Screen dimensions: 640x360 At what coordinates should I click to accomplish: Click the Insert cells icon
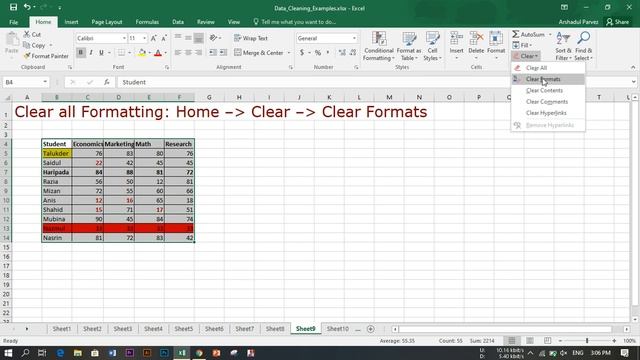(456, 39)
